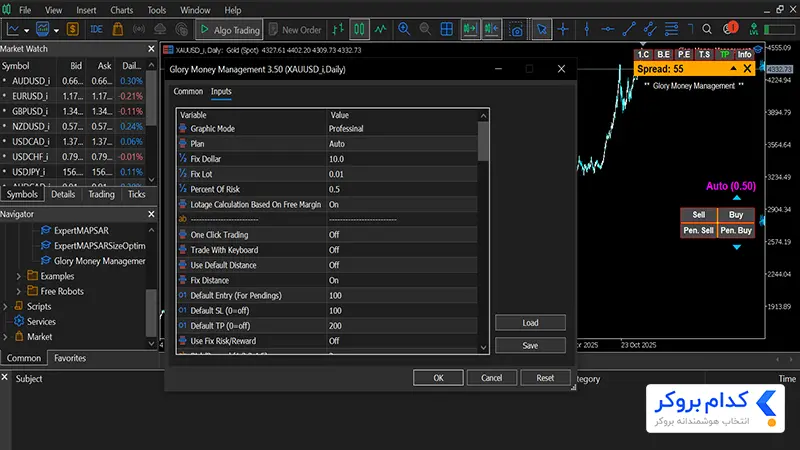Viewport: 800px width, 450px height.
Task: Toggle the Algo Trading button
Action: [x=229, y=30]
